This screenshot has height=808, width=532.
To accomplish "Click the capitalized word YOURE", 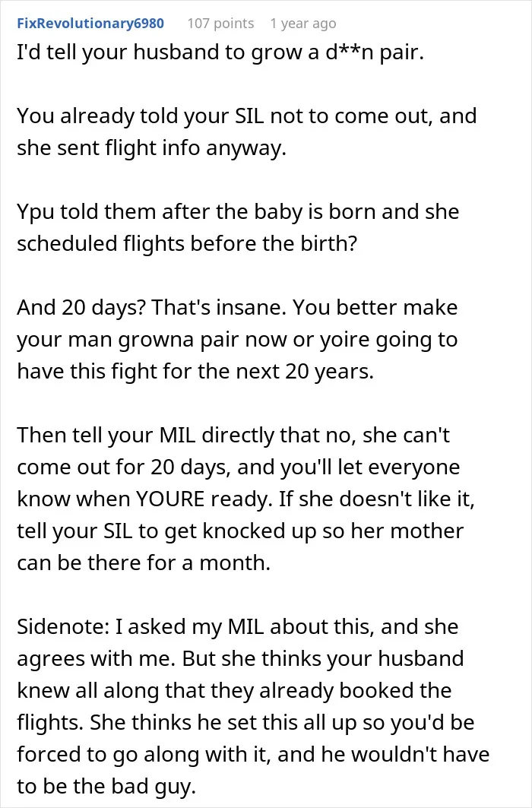I will click(170, 499).
